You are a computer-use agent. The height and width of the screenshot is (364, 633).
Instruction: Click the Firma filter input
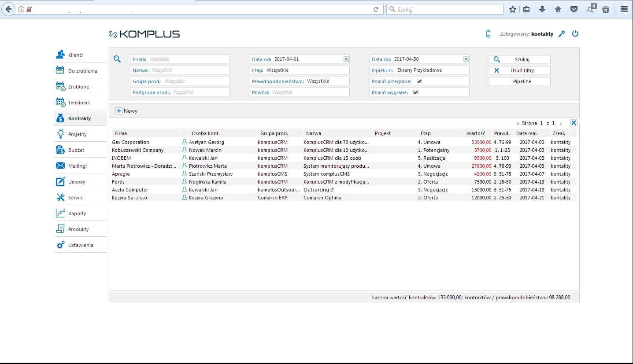(180, 59)
